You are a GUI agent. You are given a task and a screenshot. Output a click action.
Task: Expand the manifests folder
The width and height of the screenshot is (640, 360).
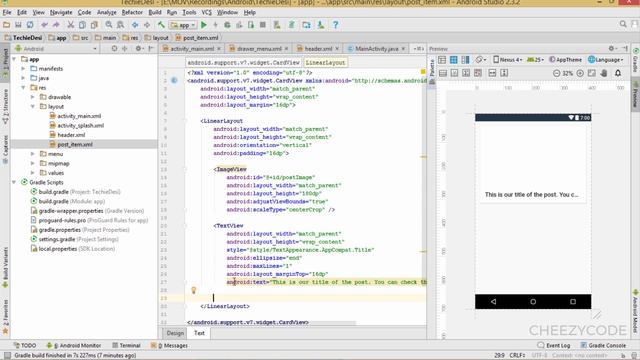[24, 69]
